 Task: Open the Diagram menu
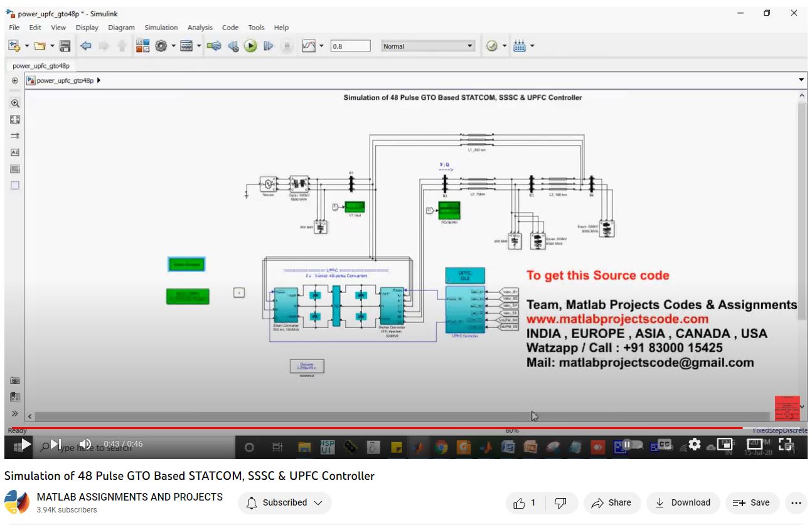(121, 28)
